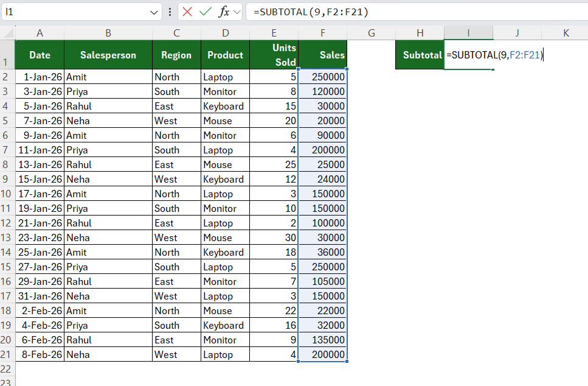Image resolution: width=588 pixels, height=386 pixels.
Task: Click the Salesperson header cell
Action: pos(108,55)
